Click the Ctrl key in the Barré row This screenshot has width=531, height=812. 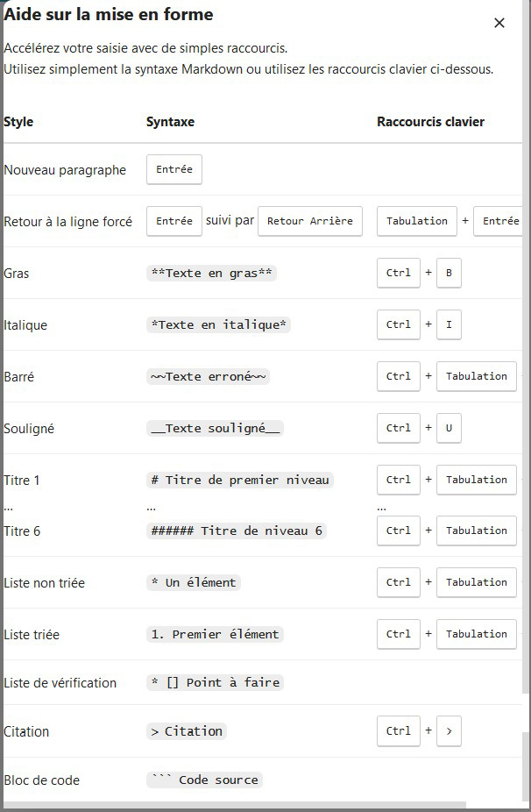[x=398, y=376]
